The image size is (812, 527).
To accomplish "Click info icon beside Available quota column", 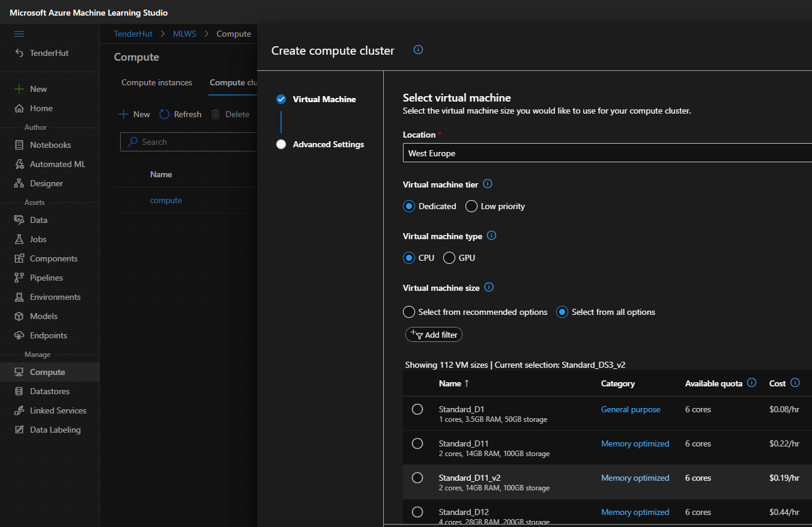I will coord(751,383).
